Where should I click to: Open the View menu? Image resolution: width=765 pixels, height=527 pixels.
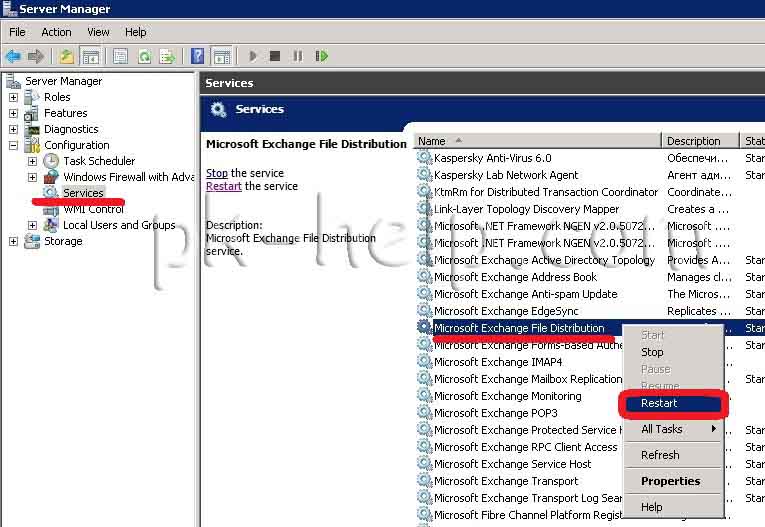(x=98, y=32)
